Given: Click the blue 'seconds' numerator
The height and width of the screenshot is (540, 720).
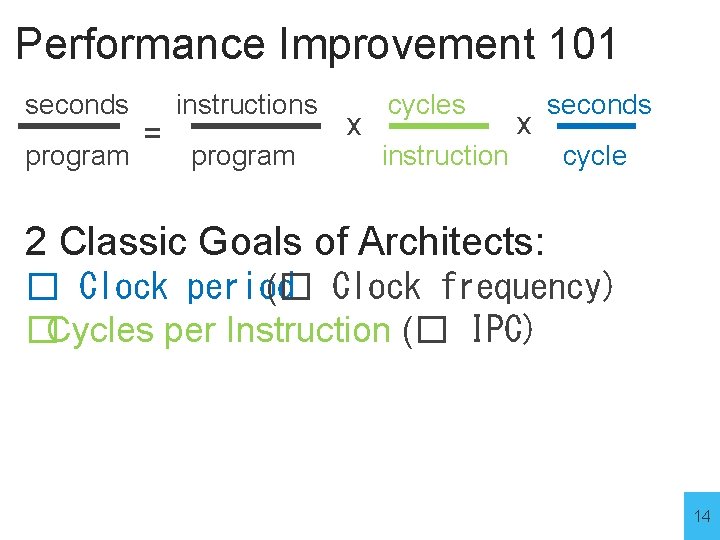Looking at the screenshot, I should pyautogui.click(x=598, y=104).
